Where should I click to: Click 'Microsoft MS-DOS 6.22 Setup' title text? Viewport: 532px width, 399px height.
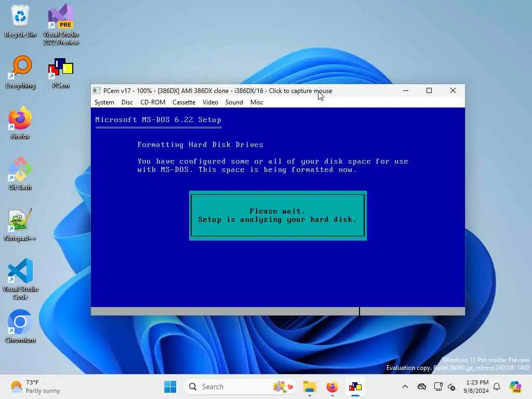click(x=158, y=120)
